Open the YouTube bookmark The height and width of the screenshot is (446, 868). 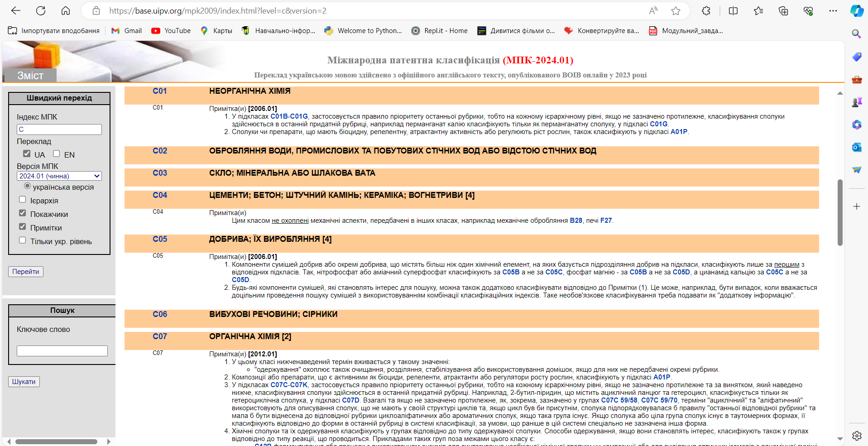coord(171,31)
